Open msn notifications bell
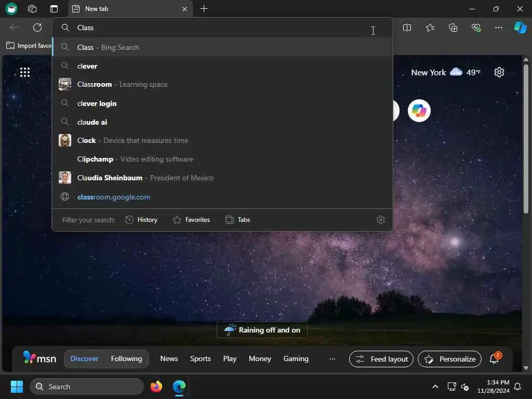Screen dimensions: 532x399 [x=495, y=358]
